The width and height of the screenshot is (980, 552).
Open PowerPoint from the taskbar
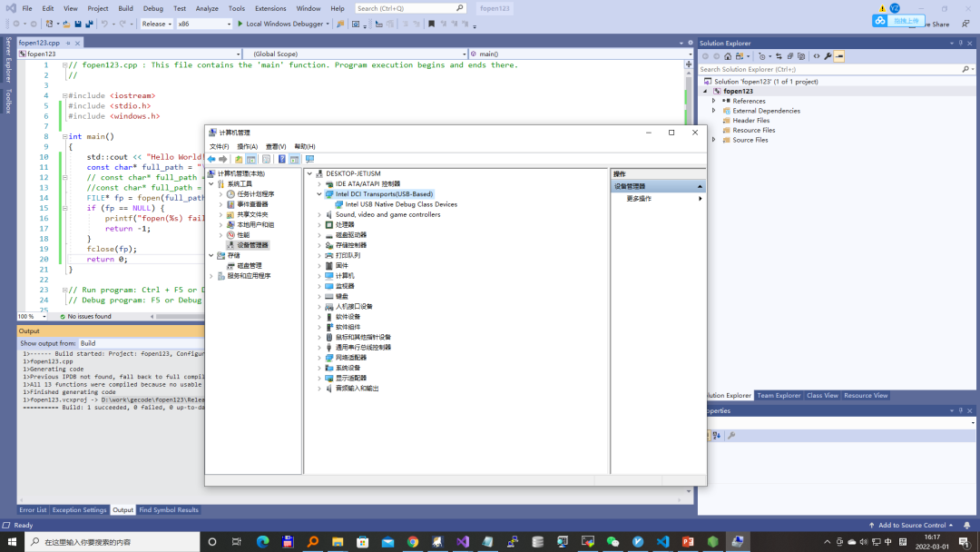point(688,541)
